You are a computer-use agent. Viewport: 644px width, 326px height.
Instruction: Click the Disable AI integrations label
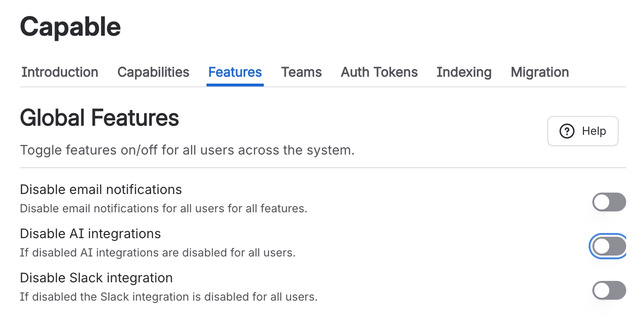point(90,233)
